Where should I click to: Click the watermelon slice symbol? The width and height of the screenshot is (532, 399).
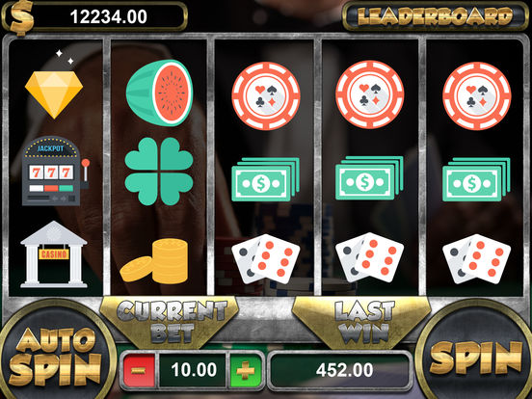tap(159, 93)
